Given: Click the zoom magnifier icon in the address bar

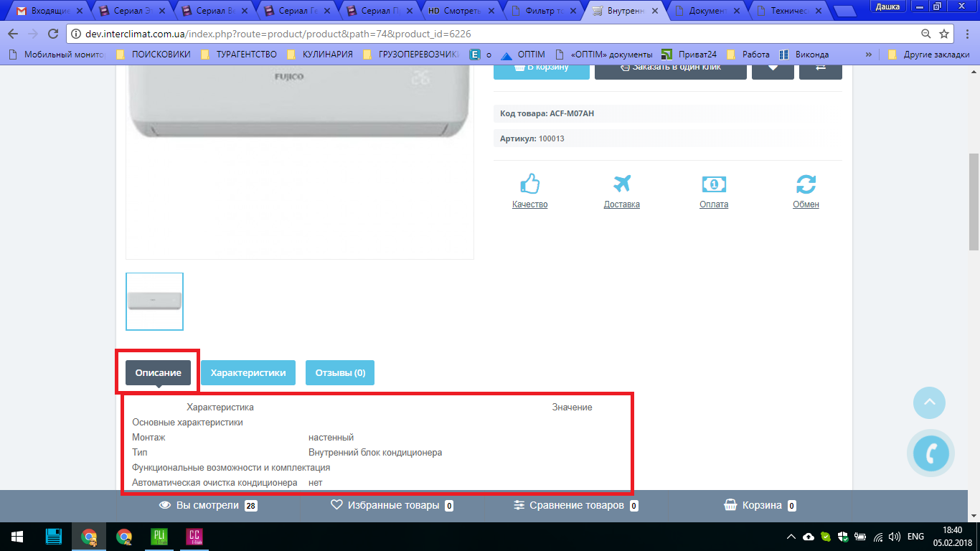Looking at the screenshot, I should click(x=926, y=34).
